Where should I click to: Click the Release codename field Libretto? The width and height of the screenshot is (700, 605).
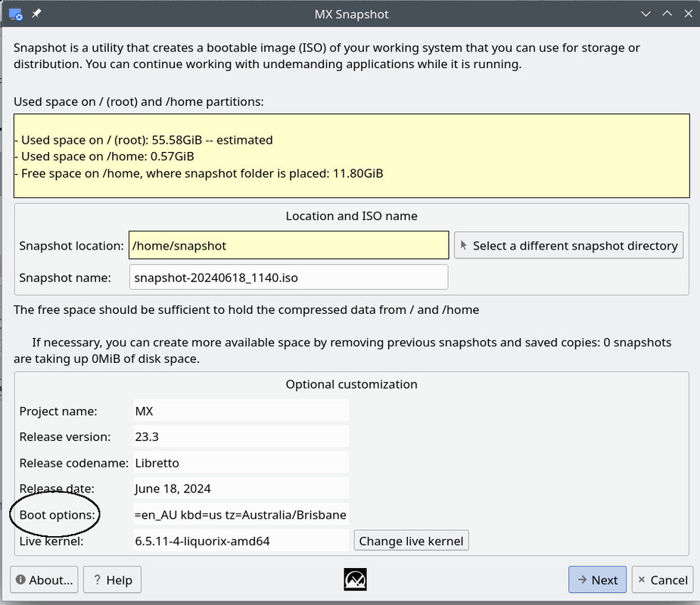pos(241,462)
